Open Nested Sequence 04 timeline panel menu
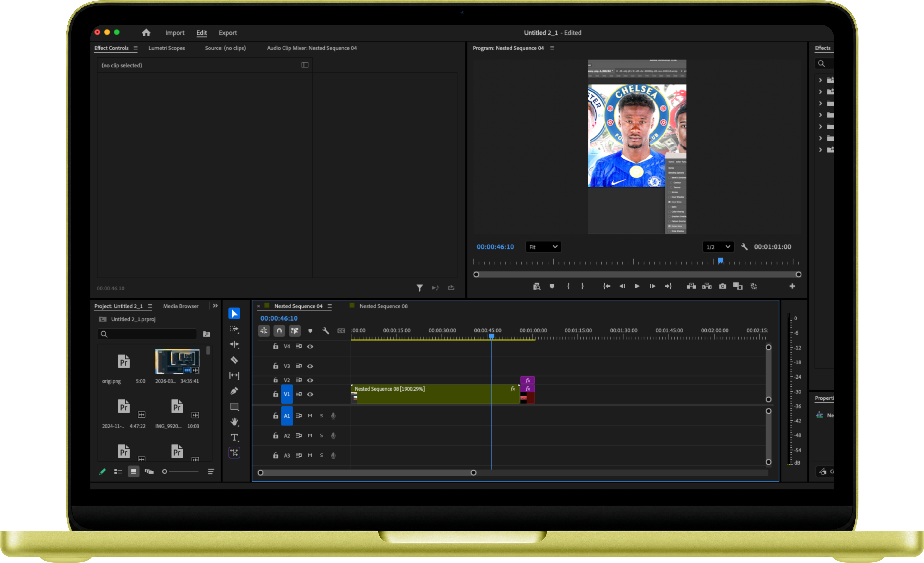Image resolution: width=924 pixels, height=563 pixels. coord(330,306)
